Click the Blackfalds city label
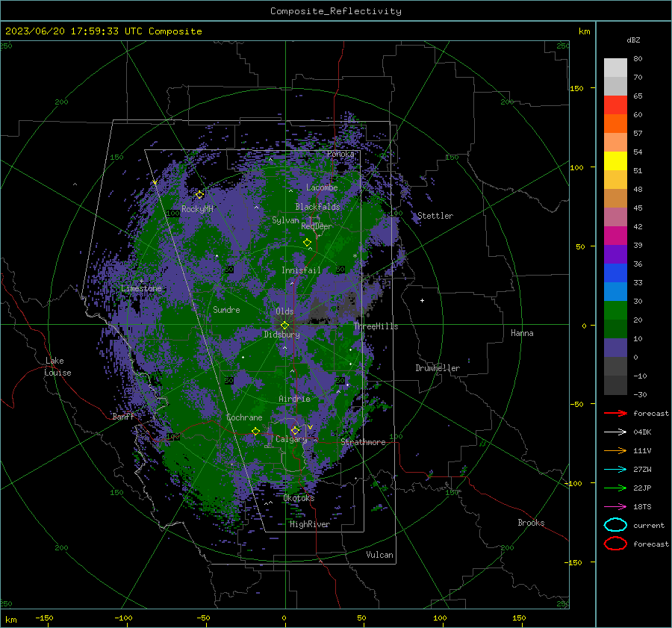The width and height of the screenshot is (672, 628). (317, 207)
